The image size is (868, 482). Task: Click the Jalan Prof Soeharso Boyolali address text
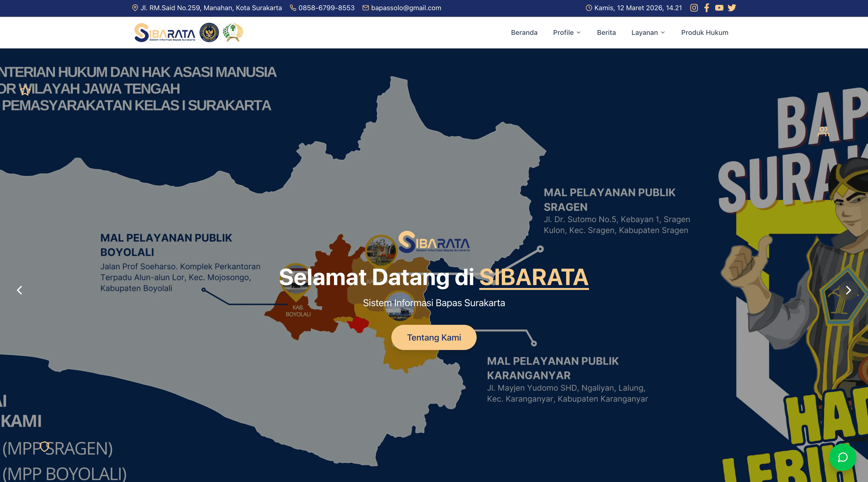click(x=180, y=277)
